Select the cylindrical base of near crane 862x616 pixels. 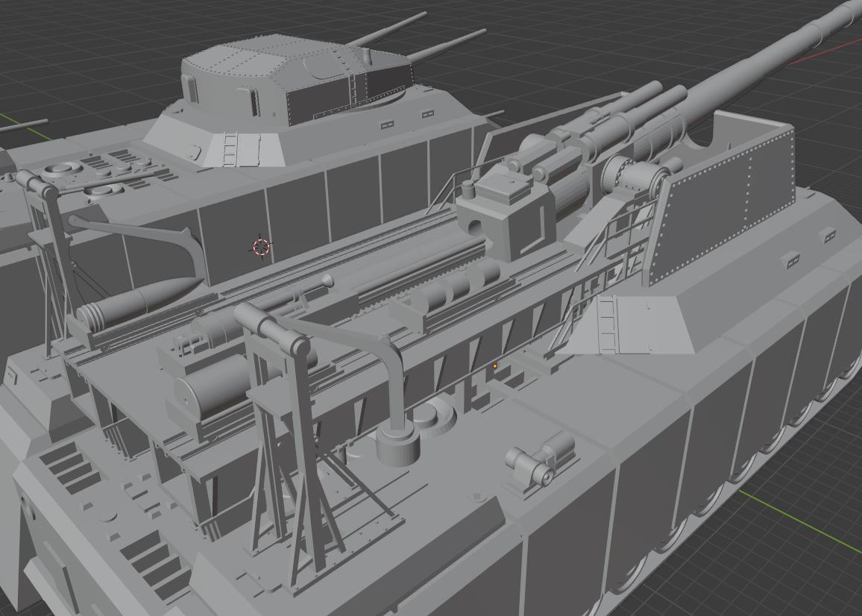coord(397,447)
